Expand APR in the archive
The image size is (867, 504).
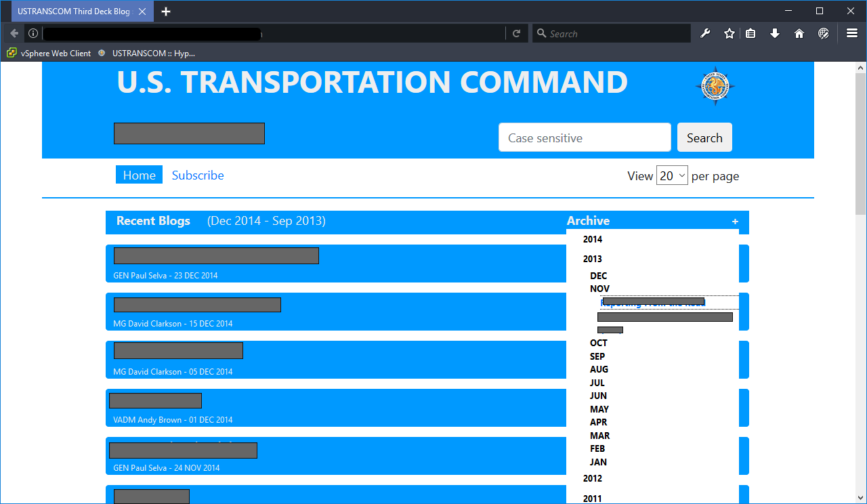point(599,422)
